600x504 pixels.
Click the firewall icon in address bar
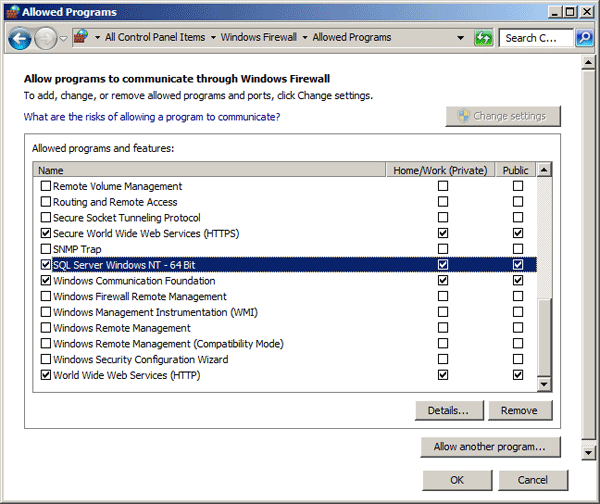point(81,37)
